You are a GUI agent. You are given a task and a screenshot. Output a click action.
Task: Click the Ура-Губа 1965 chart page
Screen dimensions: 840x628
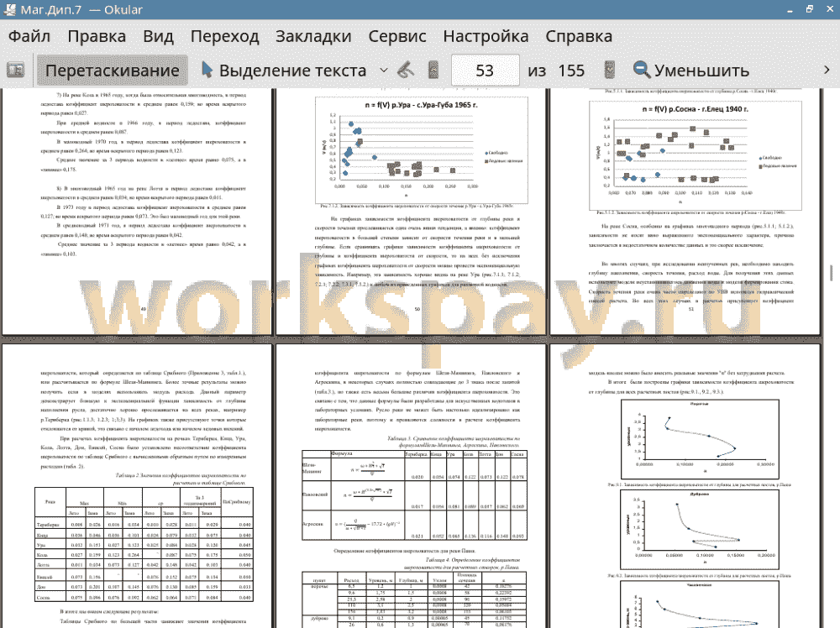pyautogui.click(x=411, y=212)
